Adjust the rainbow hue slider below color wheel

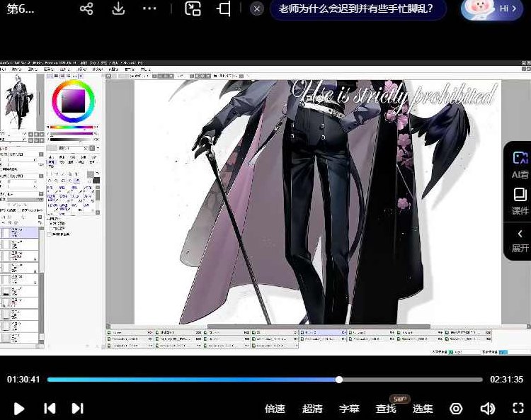[x=72, y=127]
